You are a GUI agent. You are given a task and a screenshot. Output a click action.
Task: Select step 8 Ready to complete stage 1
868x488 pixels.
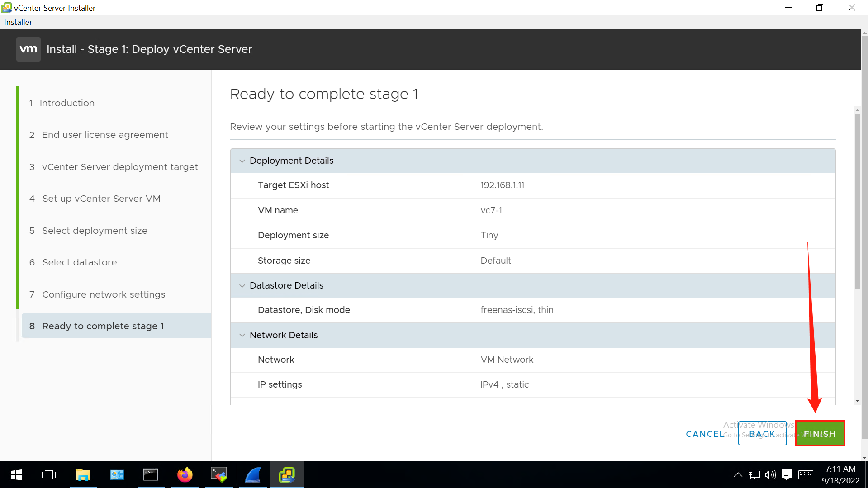(116, 326)
